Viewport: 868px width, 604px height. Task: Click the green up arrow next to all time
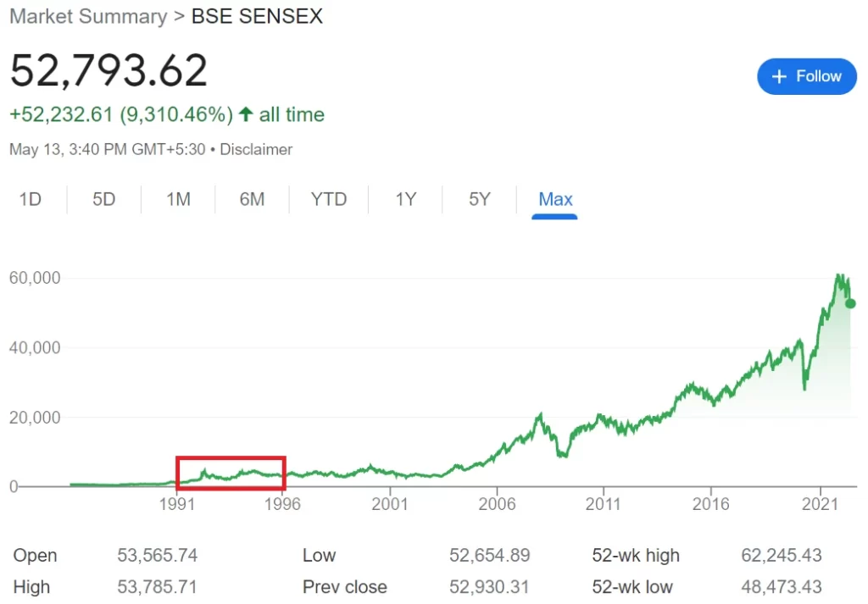[x=246, y=114]
